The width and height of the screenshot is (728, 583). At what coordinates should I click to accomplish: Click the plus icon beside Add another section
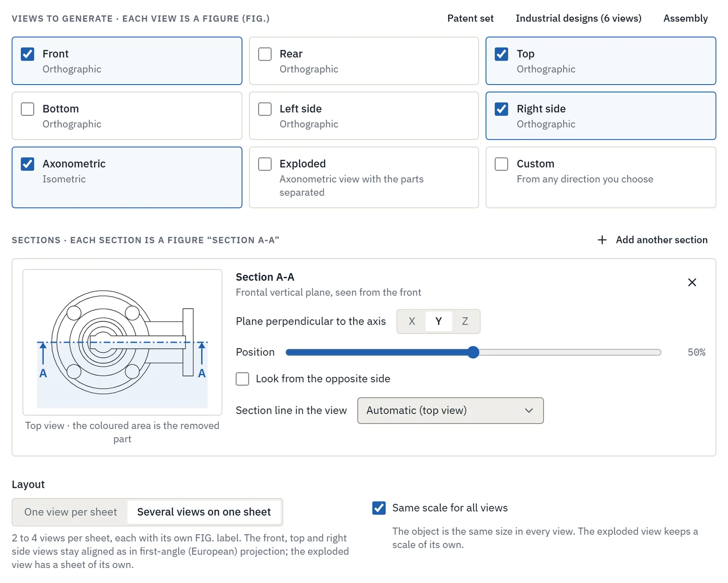tap(602, 240)
